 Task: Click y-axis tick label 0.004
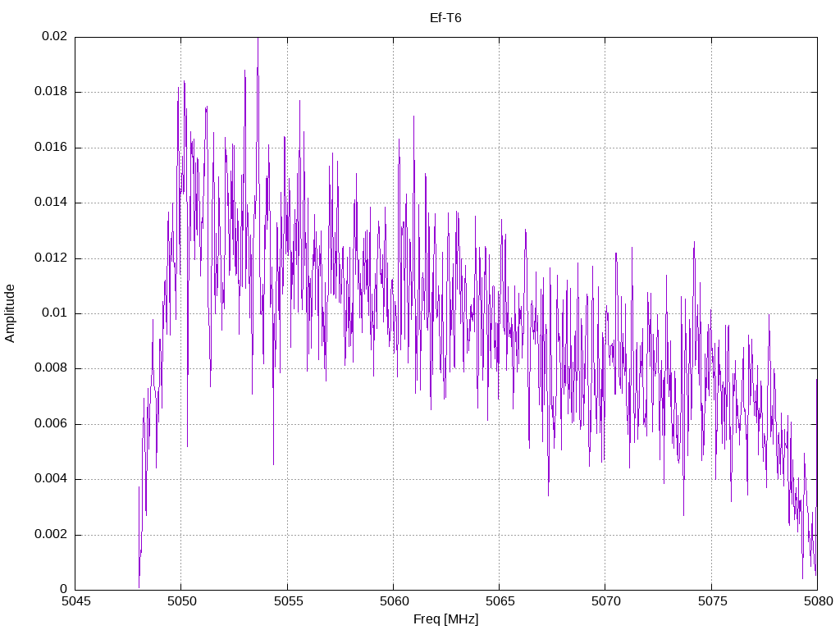[x=51, y=478]
